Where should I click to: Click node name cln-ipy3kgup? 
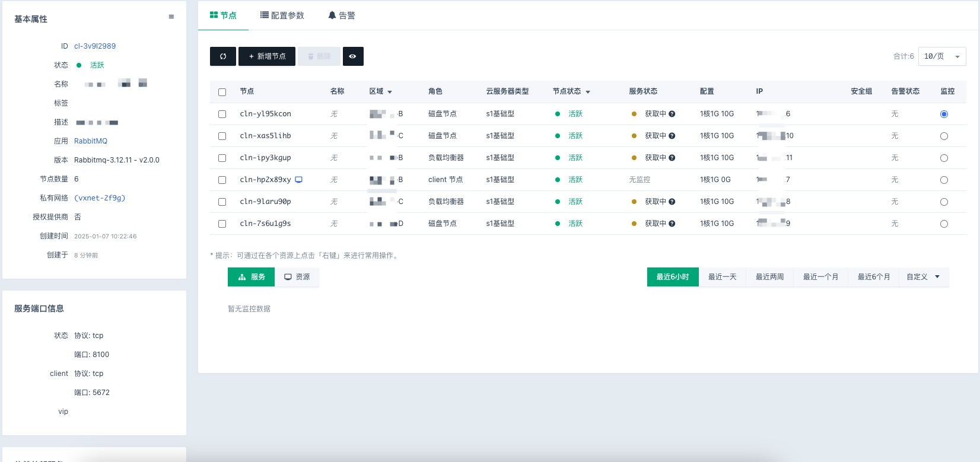[265, 158]
